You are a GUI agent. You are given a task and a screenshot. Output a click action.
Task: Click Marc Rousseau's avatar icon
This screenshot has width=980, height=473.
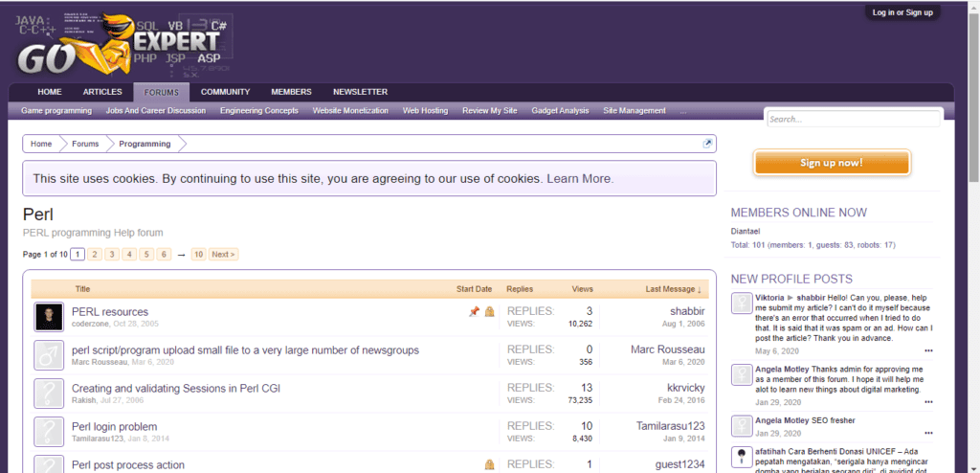coord(48,356)
